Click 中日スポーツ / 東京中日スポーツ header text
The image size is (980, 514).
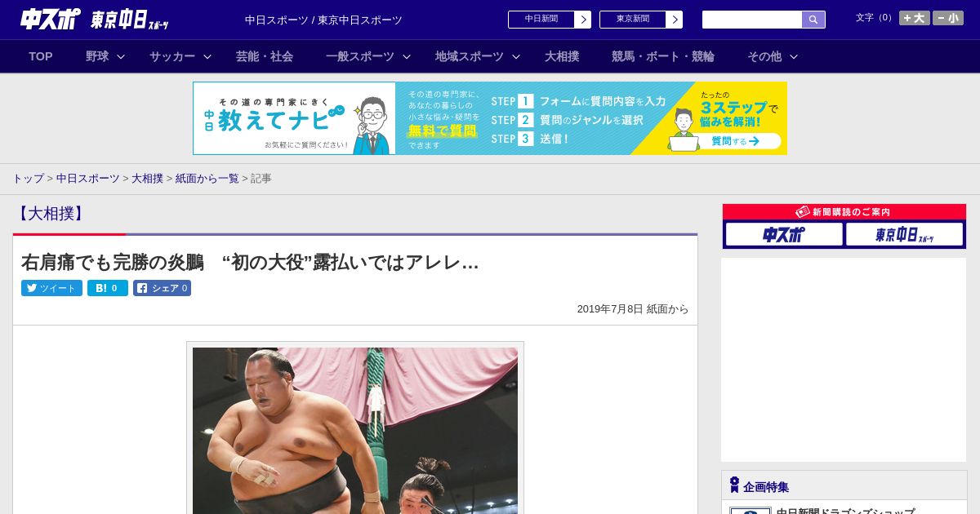[x=323, y=20]
